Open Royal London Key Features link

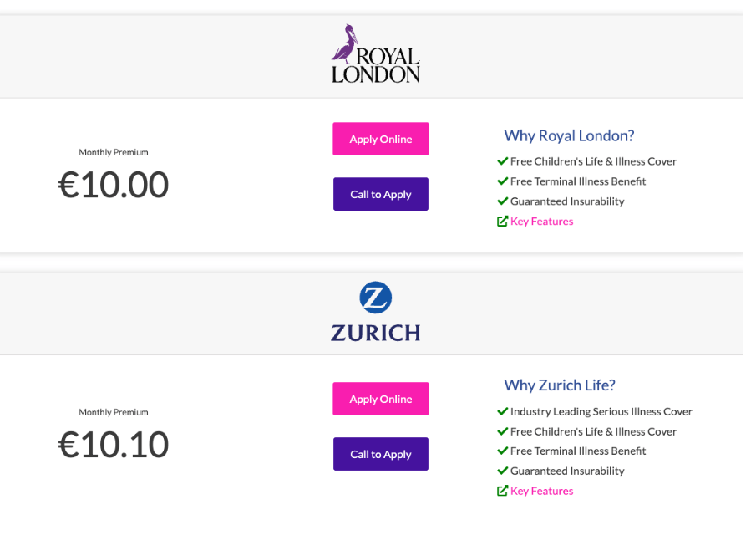click(x=541, y=222)
